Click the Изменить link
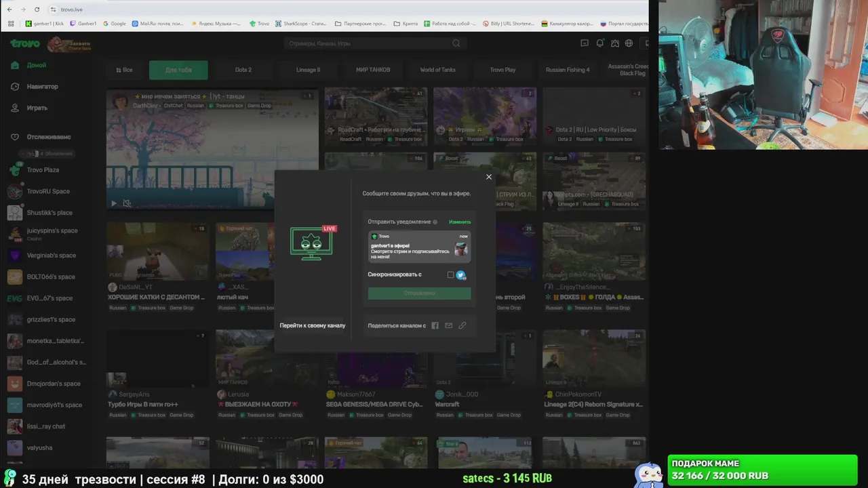Image resolution: width=868 pixels, height=488 pixels. click(460, 222)
